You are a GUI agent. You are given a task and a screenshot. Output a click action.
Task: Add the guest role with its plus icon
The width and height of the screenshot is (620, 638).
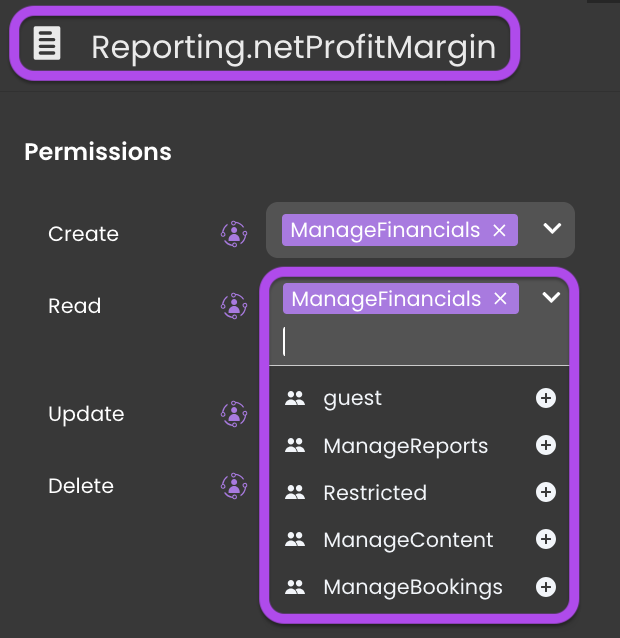pyautogui.click(x=546, y=398)
